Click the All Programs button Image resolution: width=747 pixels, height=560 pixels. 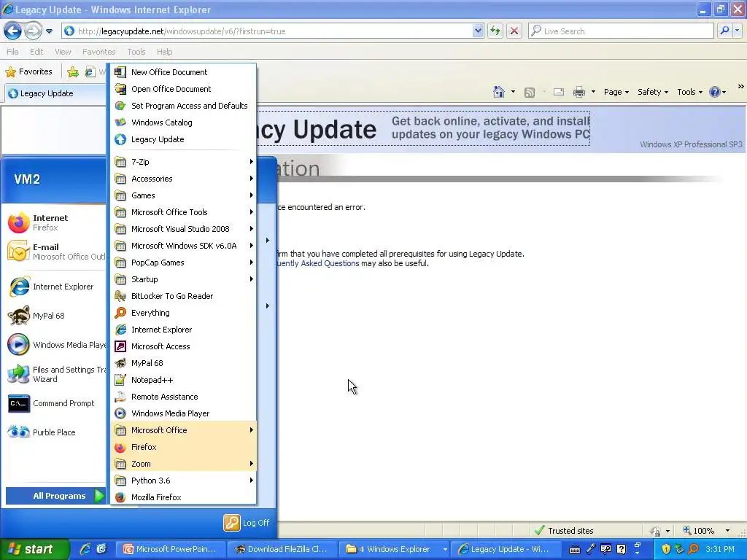(55, 496)
